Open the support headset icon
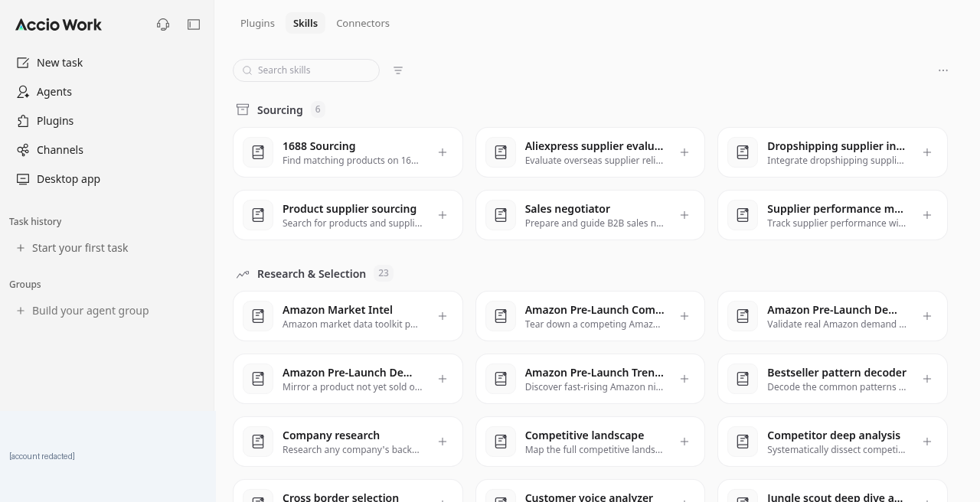 point(163,24)
